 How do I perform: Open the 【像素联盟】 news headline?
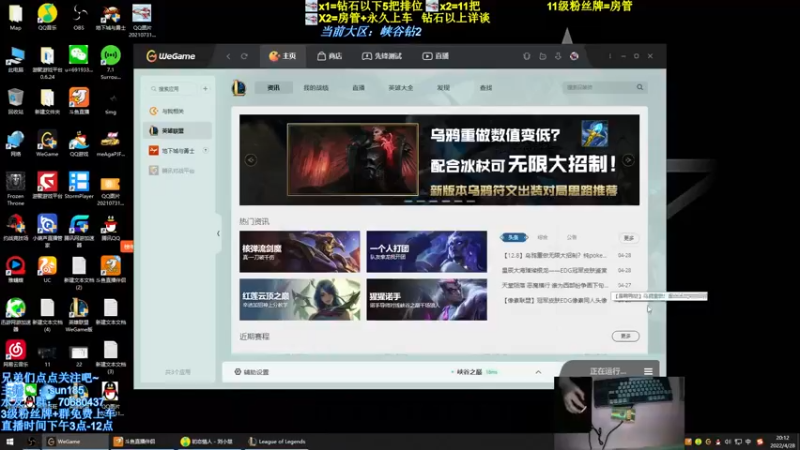[555, 301]
